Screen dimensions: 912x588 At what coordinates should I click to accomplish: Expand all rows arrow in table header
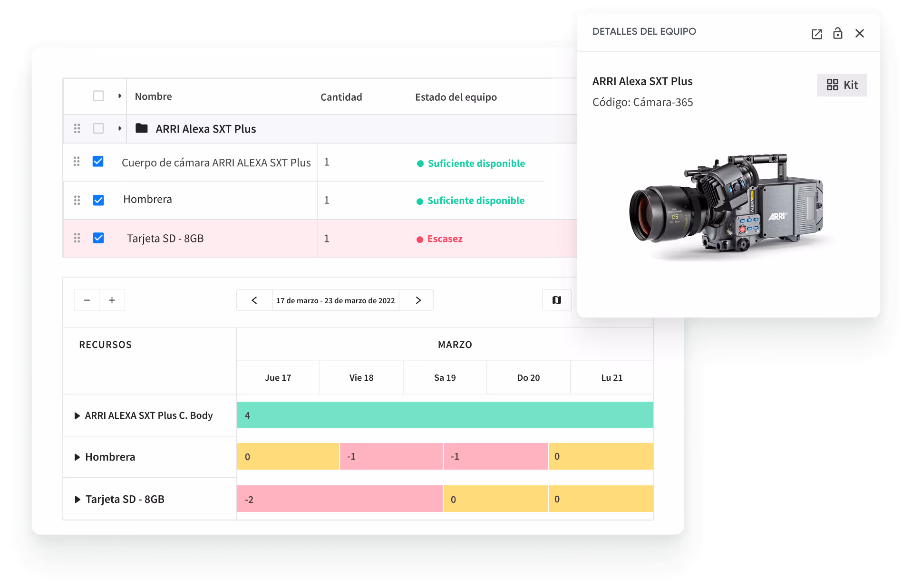(x=120, y=96)
